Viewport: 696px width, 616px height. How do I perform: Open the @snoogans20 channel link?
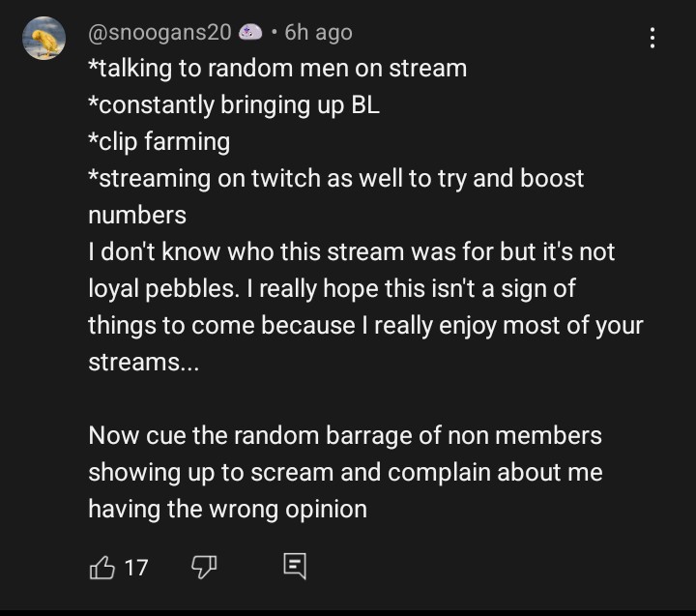click(159, 33)
